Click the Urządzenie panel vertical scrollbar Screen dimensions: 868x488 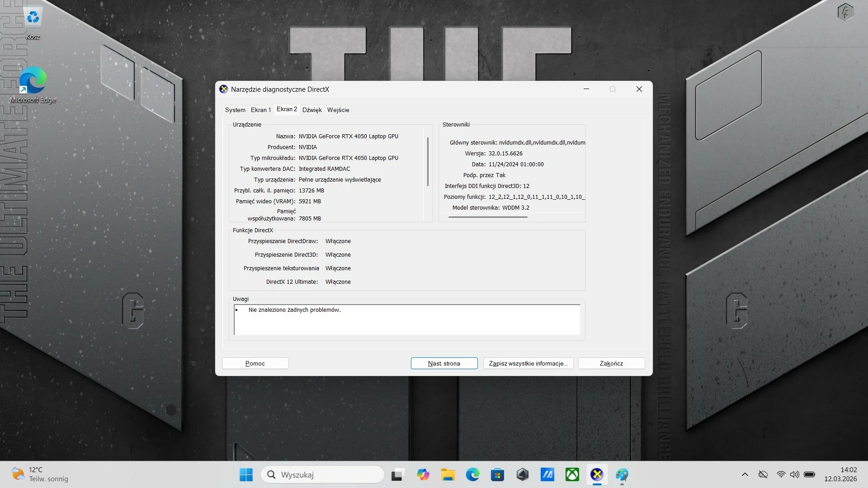pyautogui.click(x=428, y=162)
